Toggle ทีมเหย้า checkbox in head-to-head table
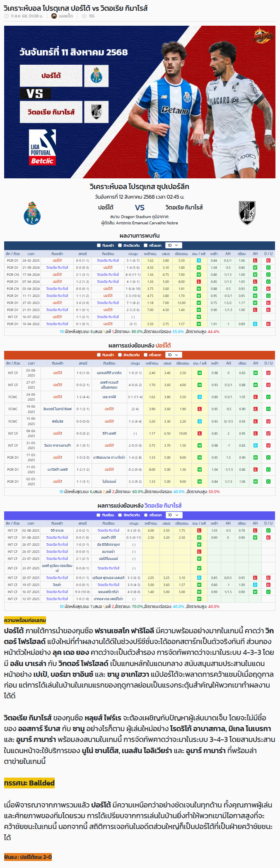 [x=99, y=246]
